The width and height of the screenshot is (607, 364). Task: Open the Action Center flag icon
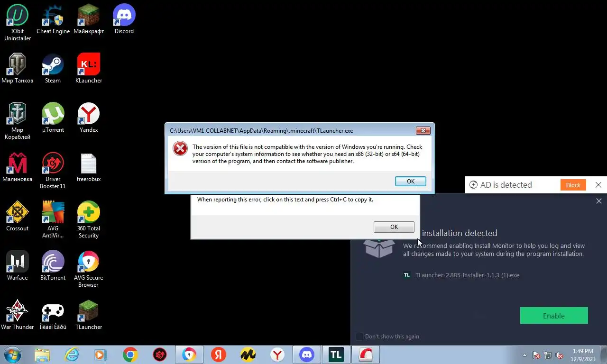click(536, 355)
